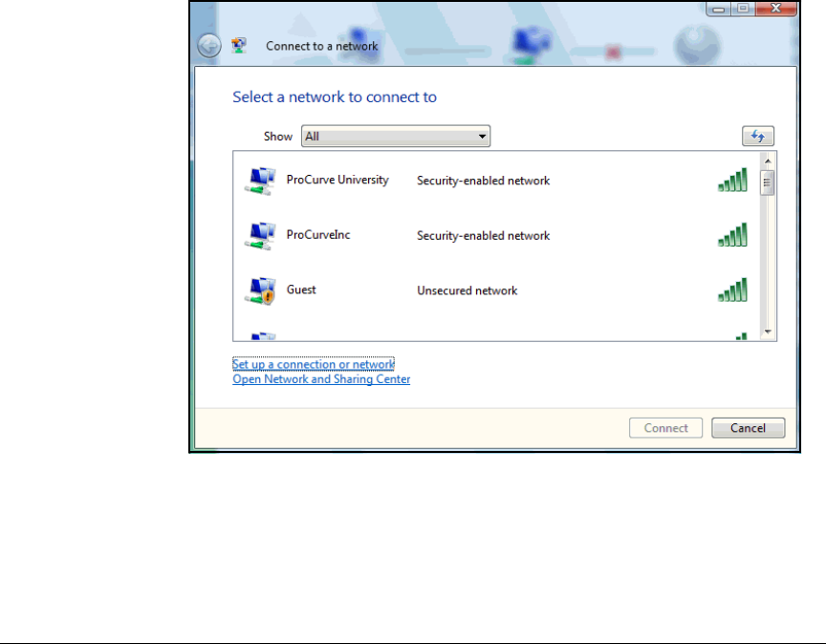Click the Unsecured network text for Guest
Screen dimensions: 826x644
467,290
